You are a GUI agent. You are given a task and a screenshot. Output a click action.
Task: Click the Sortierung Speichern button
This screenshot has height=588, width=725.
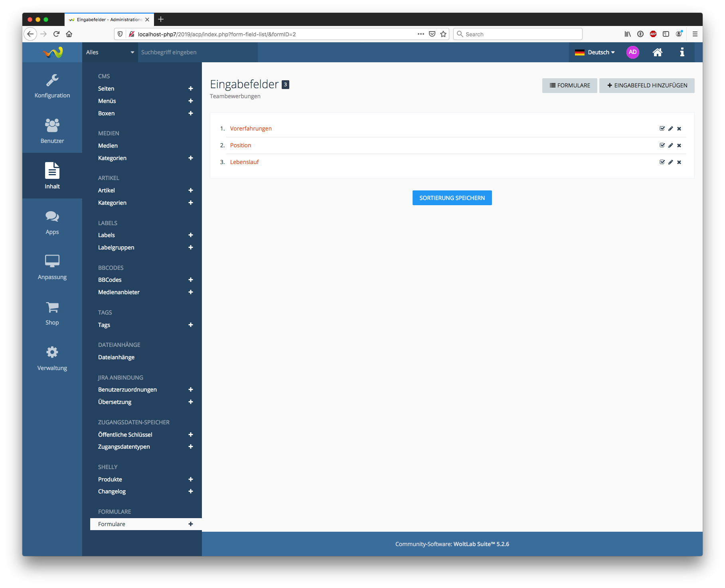452,198
